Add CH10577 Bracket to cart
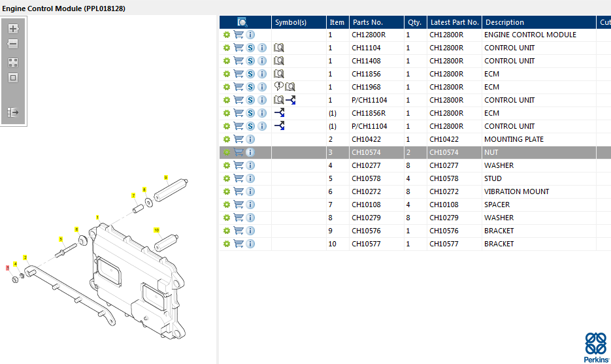The height and width of the screenshot is (364, 611). (x=239, y=244)
